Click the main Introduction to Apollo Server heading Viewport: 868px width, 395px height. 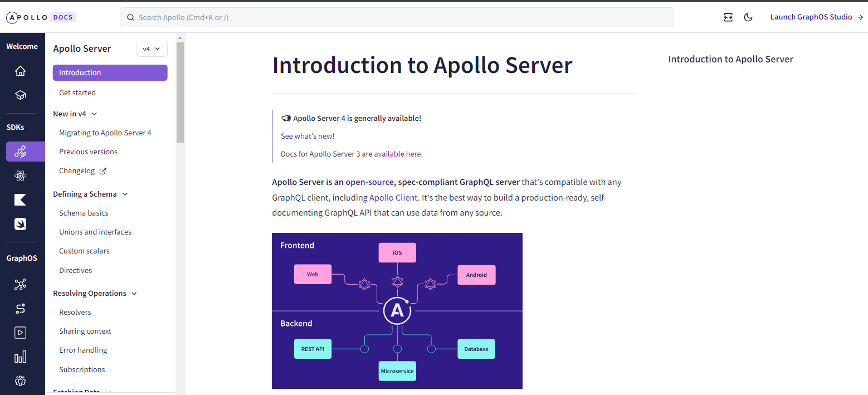coord(422,65)
